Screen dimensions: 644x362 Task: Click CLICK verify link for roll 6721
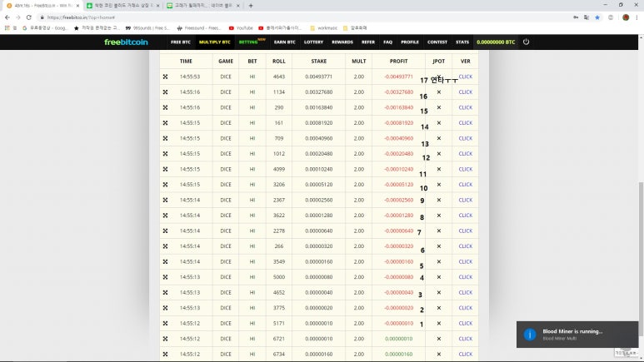466,339
